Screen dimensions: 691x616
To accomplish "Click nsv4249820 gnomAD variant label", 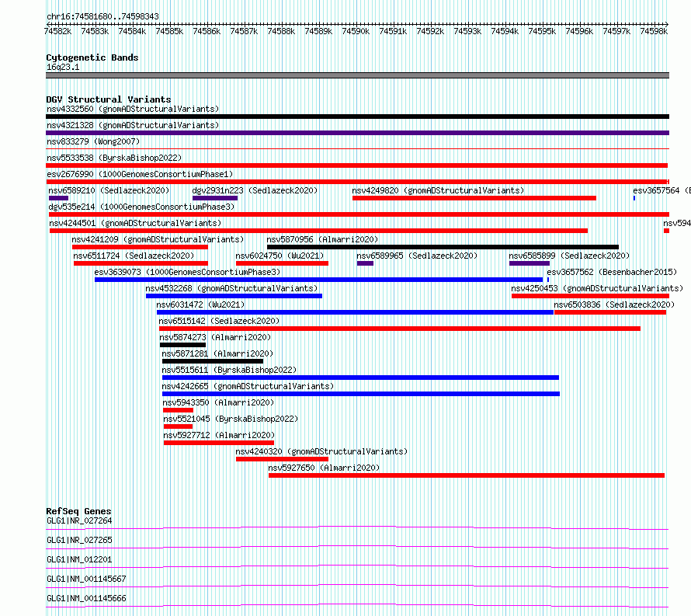I will coord(438,190).
